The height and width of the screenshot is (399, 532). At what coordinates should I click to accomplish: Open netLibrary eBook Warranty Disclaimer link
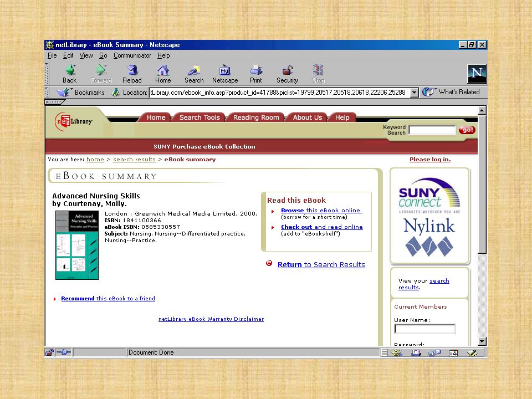click(x=211, y=319)
